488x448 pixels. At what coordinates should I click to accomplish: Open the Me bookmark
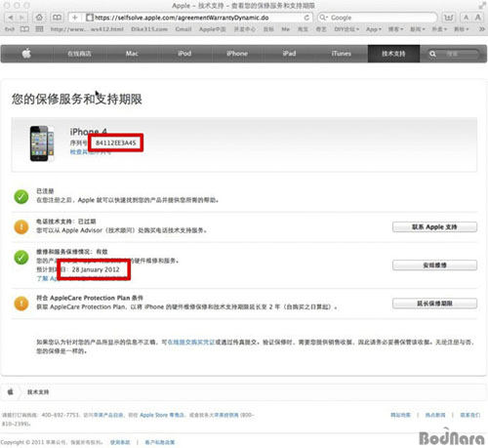[x=286, y=29]
